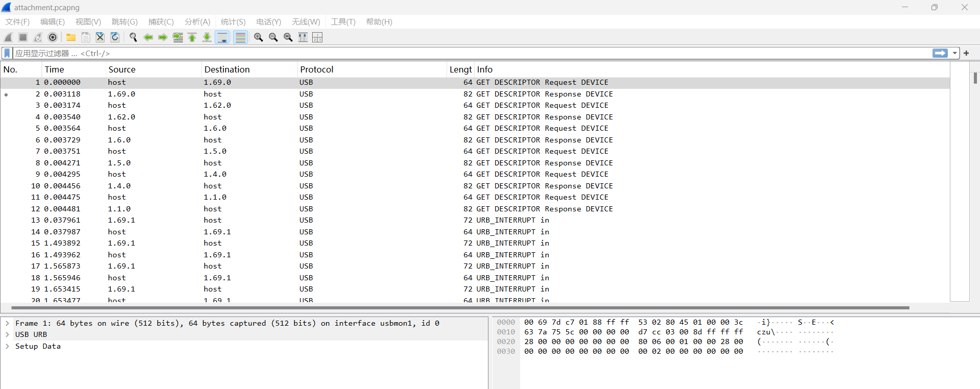Click the packet list vertical scrollbar thumb
The image size is (980, 389).
pos(975,78)
